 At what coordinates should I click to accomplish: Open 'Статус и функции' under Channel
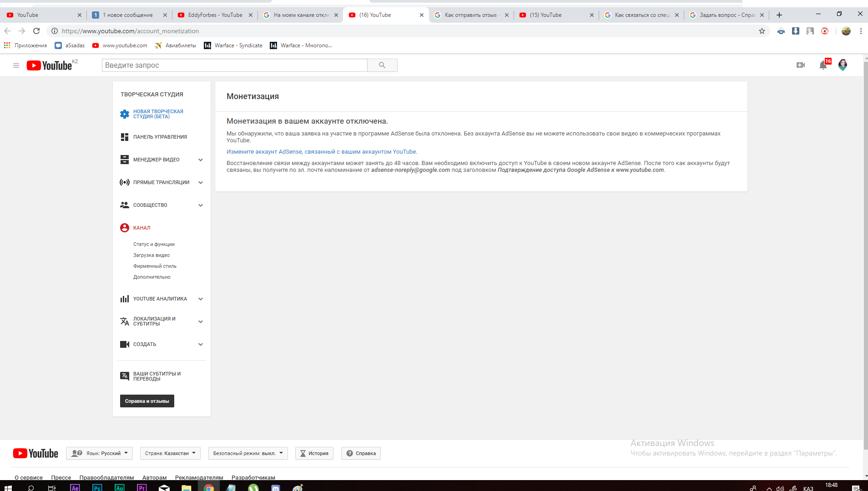[x=154, y=244]
